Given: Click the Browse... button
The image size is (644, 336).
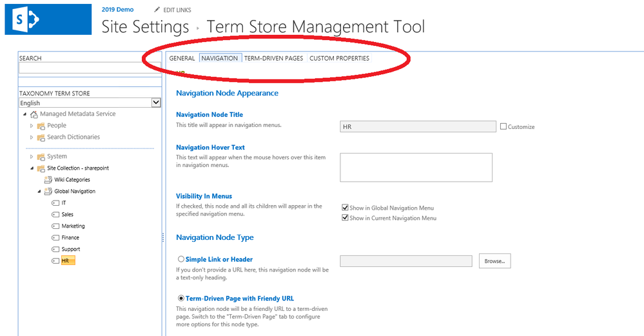Looking at the screenshot, I should (x=494, y=261).
